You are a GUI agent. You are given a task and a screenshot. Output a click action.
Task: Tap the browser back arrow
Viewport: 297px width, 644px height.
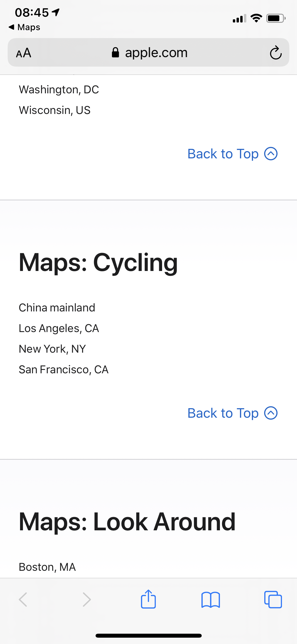coord(23,600)
